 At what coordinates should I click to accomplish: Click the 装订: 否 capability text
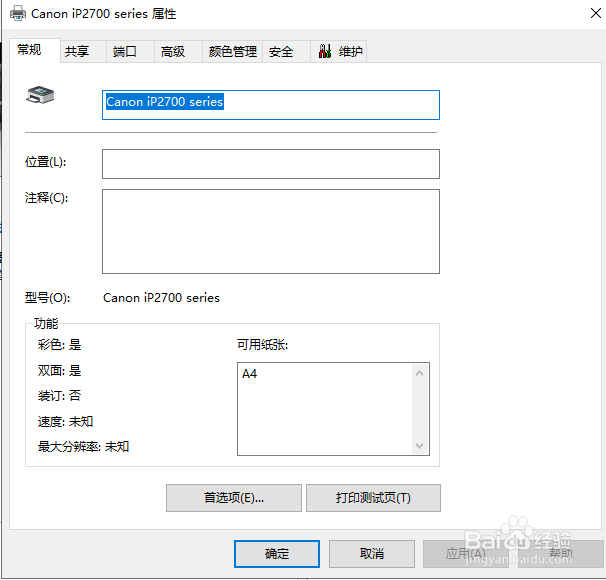tap(60, 396)
